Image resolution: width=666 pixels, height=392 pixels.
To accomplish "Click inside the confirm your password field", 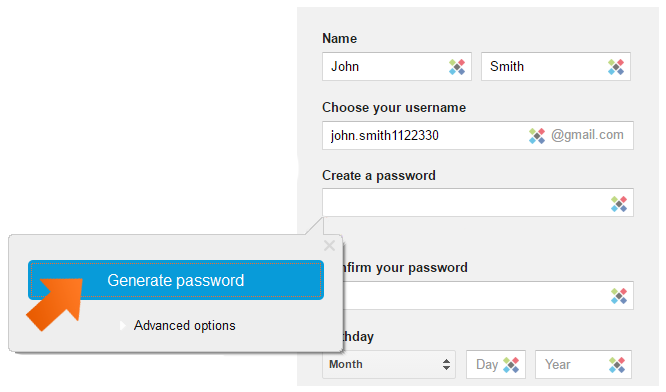I will 488,295.
